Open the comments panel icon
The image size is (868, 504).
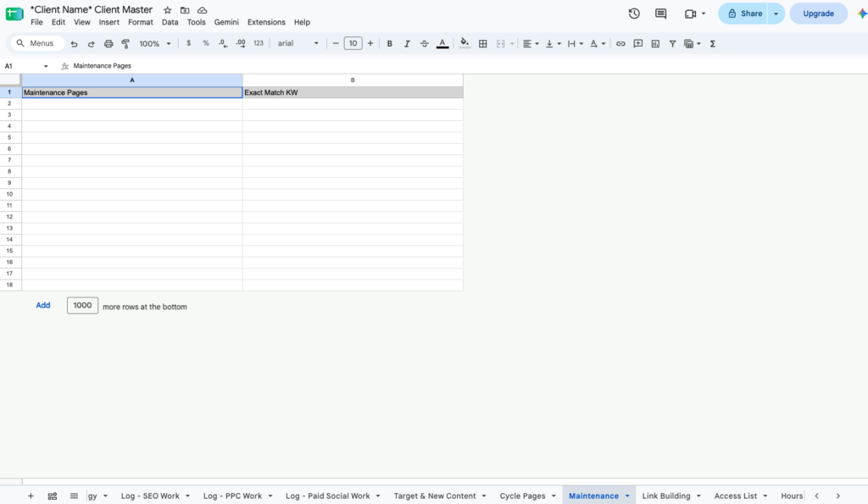pos(661,14)
